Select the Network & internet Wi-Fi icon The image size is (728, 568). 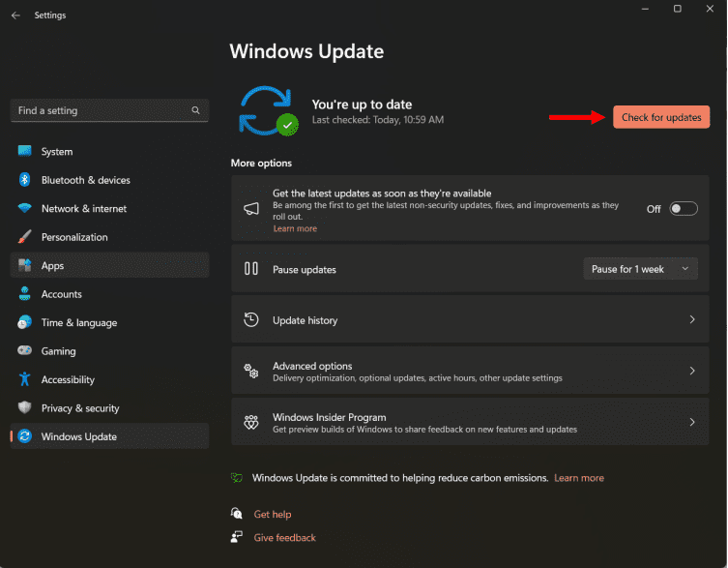[x=24, y=209]
